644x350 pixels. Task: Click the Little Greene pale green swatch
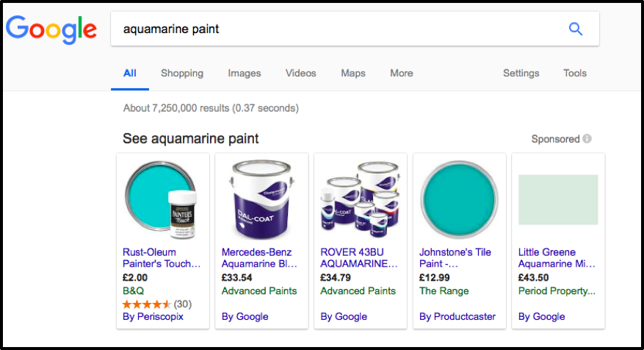tap(558, 199)
